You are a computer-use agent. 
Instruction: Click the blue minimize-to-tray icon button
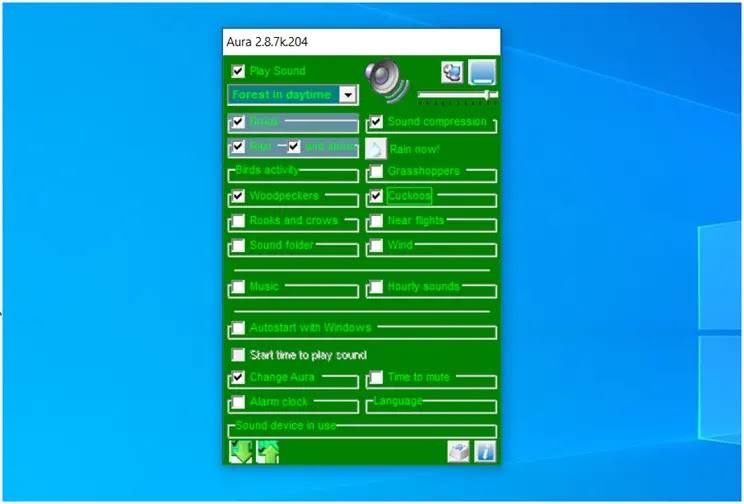click(482, 72)
